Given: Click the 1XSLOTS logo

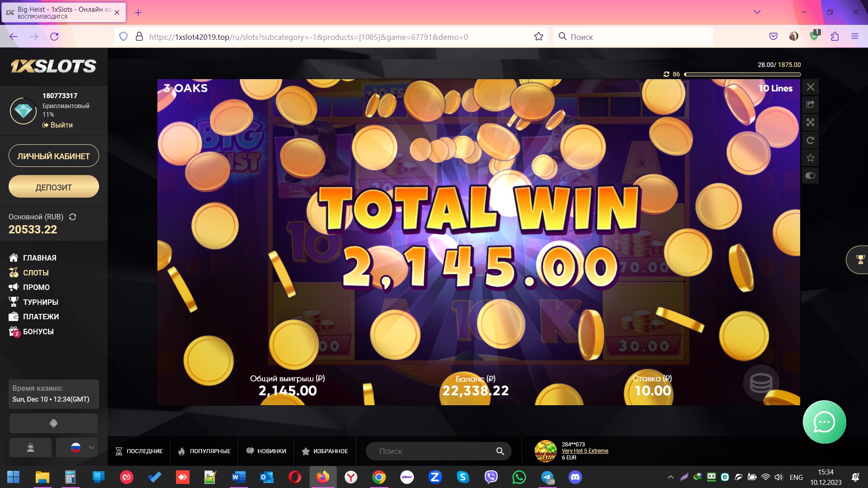Looking at the screenshot, I should 53,66.
